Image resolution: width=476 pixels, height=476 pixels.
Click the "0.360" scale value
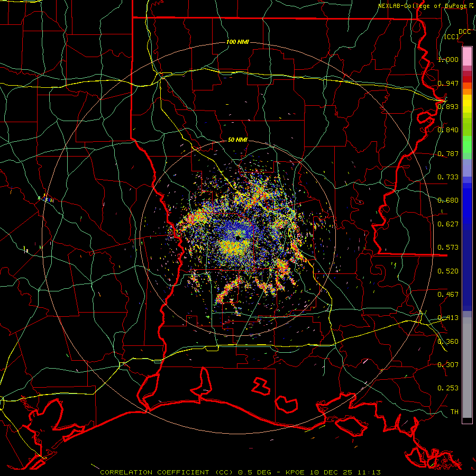click(448, 342)
